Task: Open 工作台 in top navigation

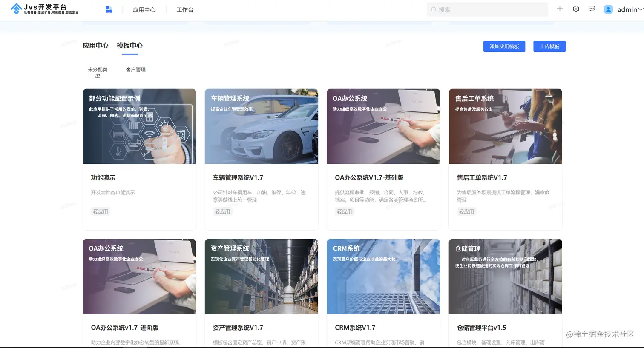Action: (185, 10)
